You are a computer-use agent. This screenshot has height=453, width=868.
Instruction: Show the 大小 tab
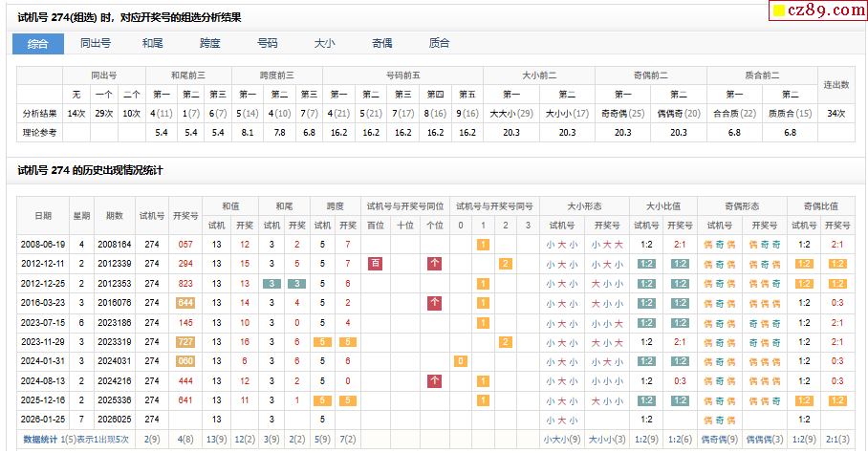[325, 44]
